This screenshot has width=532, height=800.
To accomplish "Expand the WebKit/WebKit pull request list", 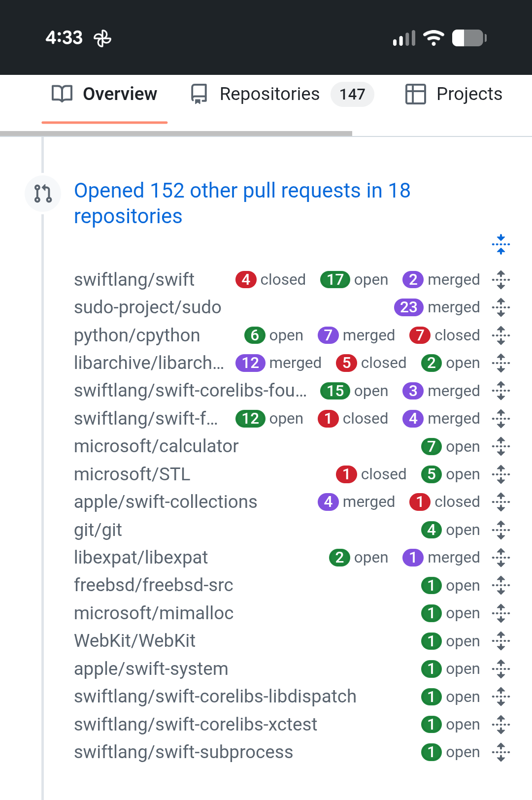I will pyautogui.click(x=501, y=641).
